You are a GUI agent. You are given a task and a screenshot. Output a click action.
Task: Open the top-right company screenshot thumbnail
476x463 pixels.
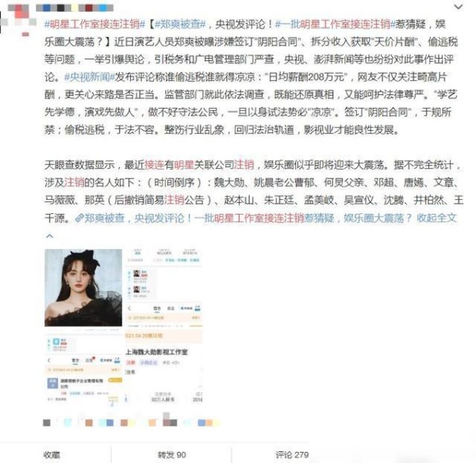click(x=163, y=288)
